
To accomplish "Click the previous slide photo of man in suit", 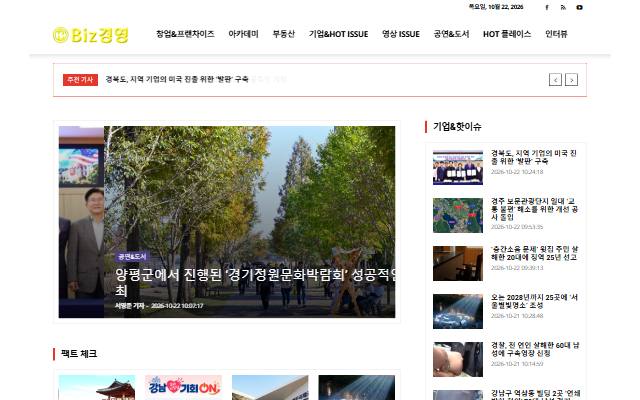I will [81, 222].
